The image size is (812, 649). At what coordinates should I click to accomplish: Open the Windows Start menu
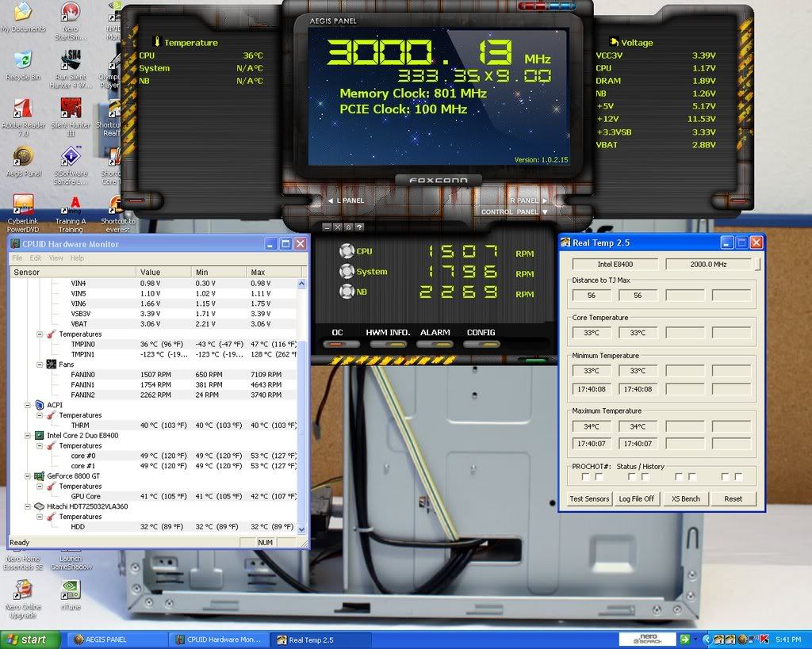pos(29,639)
